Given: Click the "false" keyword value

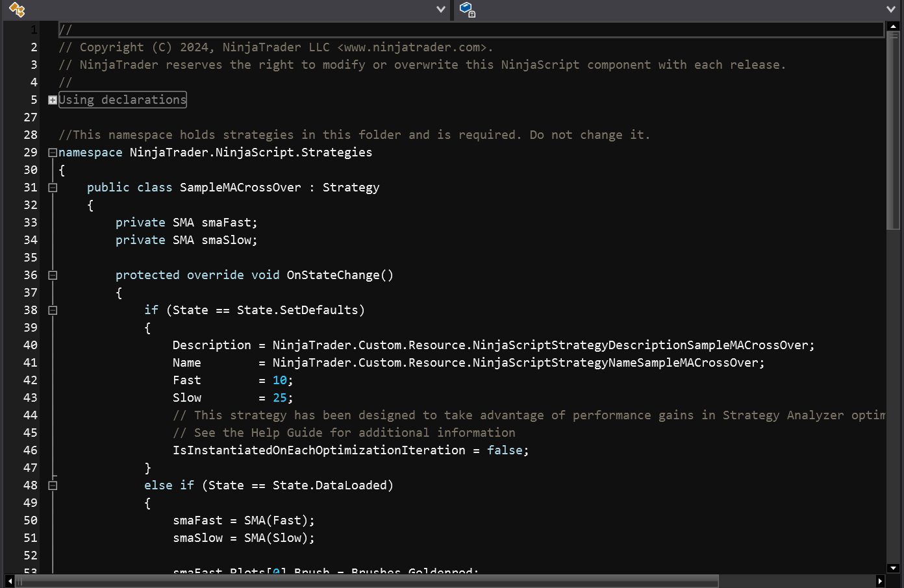Looking at the screenshot, I should (x=505, y=450).
